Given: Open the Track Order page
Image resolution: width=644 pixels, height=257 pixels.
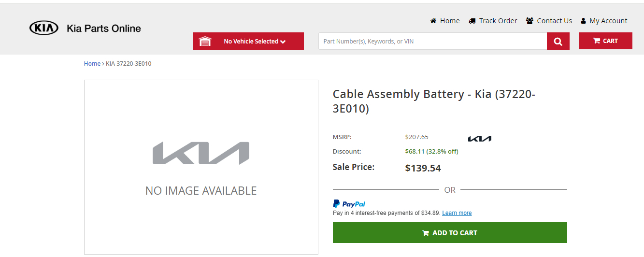Looking at the screenshot, I should click(x=498, y=21).
